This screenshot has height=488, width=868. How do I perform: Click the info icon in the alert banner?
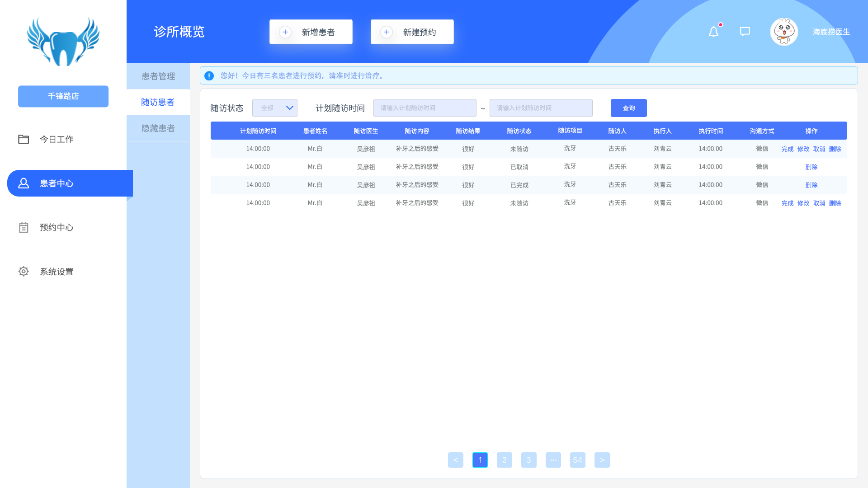[209, 76]
